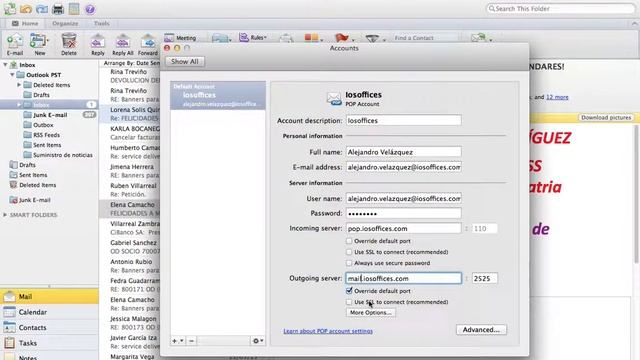Enable incoming Use SSL to connect
640x360 pixels.
(x=349, y=252)
